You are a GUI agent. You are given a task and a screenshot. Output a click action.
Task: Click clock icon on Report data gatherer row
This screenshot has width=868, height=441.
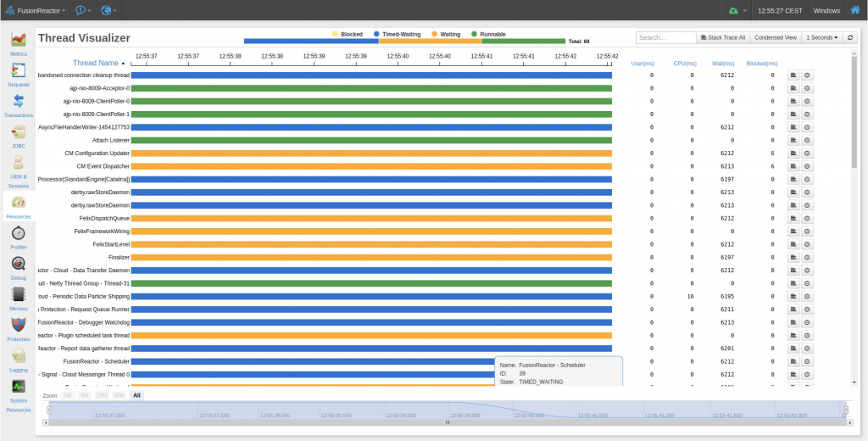[807, 349]
